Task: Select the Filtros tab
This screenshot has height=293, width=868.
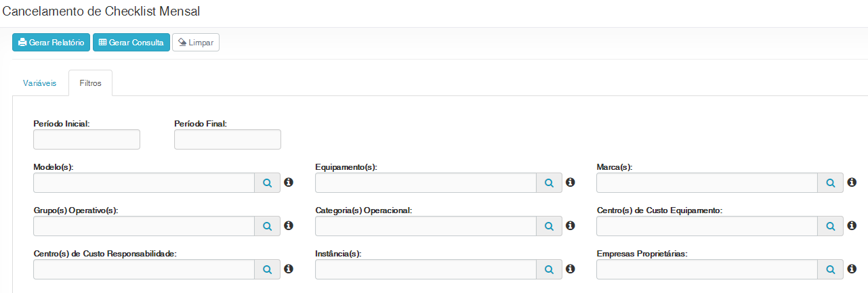Action: click(91, 83)
